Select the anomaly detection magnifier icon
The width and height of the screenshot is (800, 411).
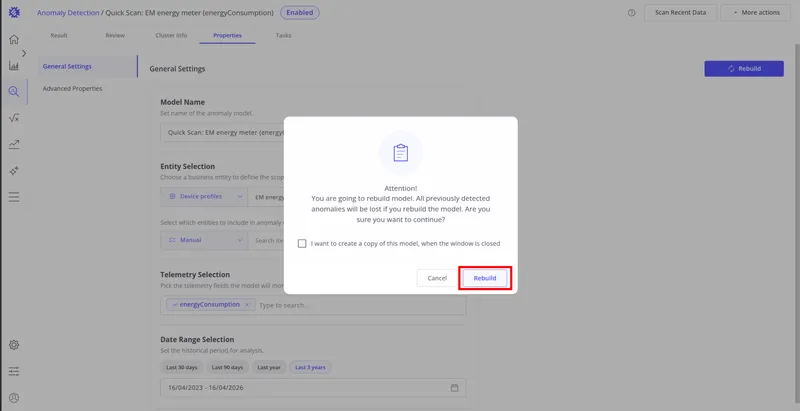point(14,92)
